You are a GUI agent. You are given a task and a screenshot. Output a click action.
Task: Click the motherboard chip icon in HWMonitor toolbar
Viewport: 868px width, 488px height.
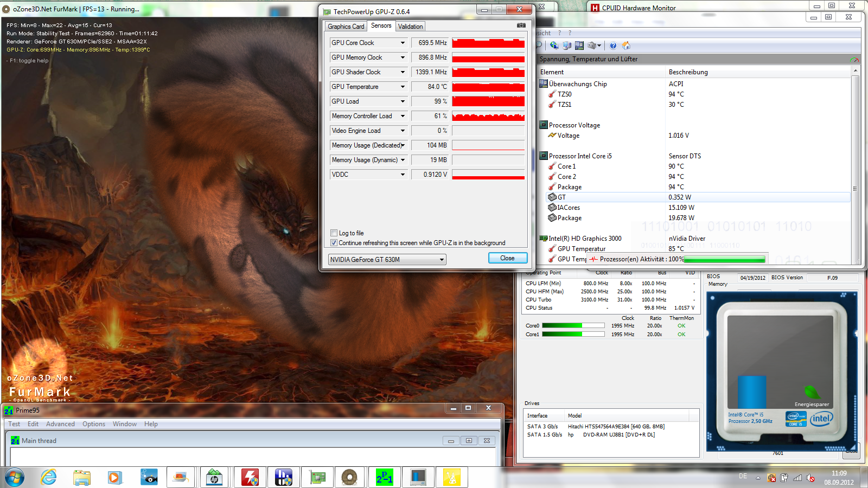click(x=579, y=46)
